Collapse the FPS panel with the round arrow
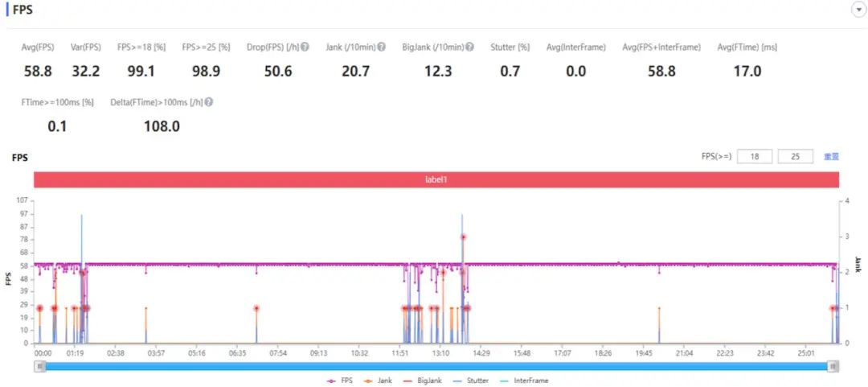 point(857,10)
